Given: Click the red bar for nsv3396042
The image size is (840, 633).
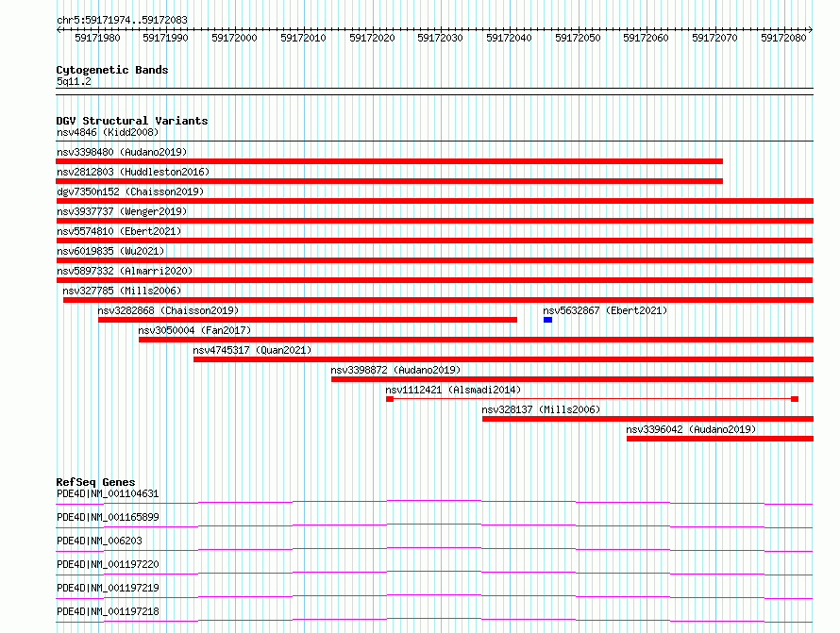Looking at the screenshot, I should click(x=720, y=439).
